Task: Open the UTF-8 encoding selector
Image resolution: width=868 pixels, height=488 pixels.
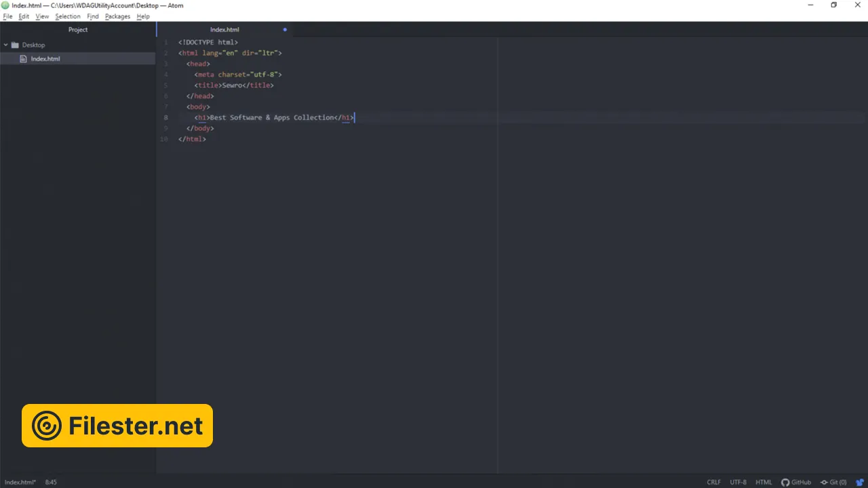Action: [738, 483]
